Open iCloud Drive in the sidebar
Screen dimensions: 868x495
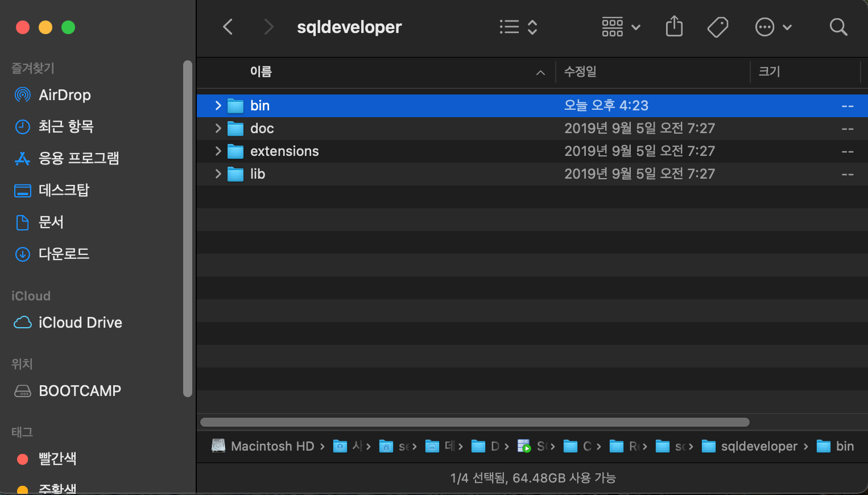click(68, 323)
